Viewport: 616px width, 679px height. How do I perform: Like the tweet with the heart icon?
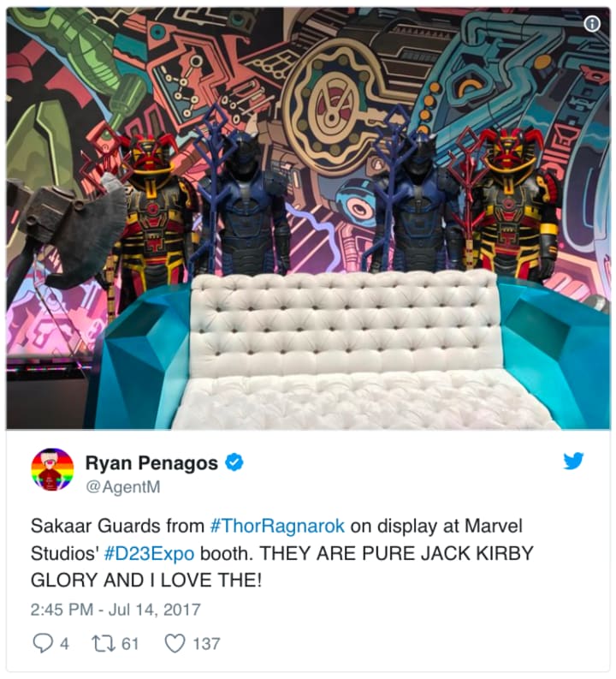[x=175, y=643]
